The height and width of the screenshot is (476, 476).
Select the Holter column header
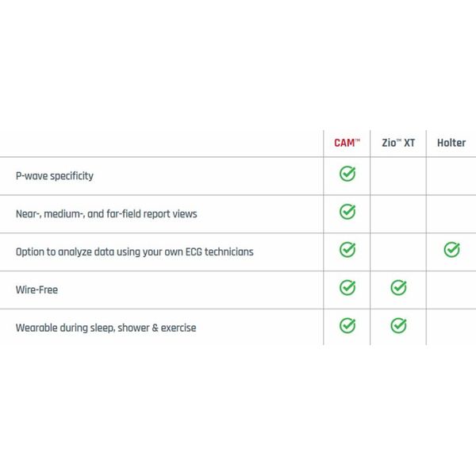coord(451,143)
